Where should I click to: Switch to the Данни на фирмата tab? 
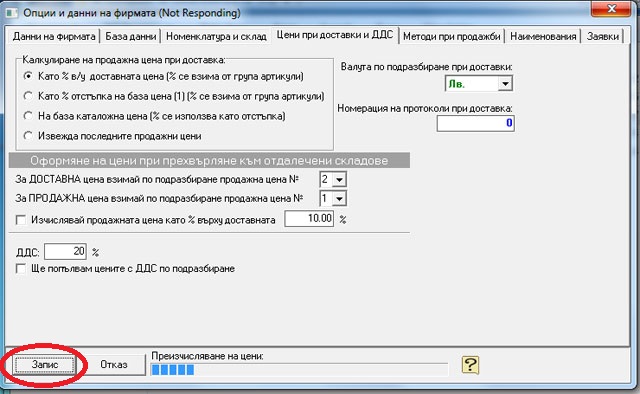pos(53,36)
